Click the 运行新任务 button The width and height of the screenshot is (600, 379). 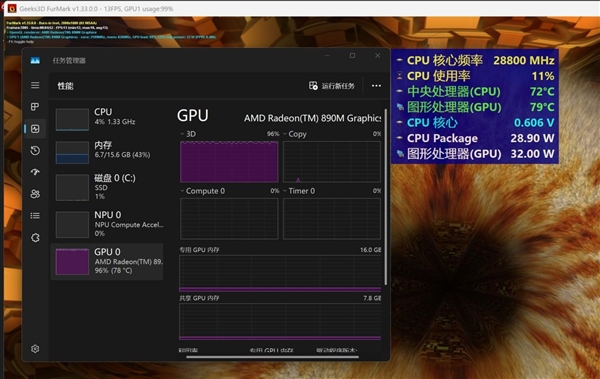[332, 86]
